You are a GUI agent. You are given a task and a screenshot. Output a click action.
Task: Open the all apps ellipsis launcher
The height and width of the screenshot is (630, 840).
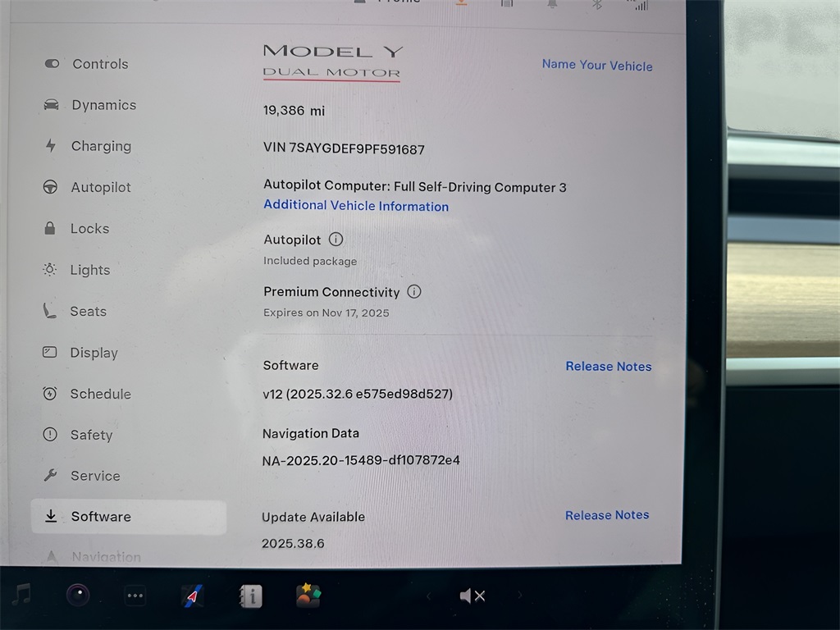(x=135, y=596)
